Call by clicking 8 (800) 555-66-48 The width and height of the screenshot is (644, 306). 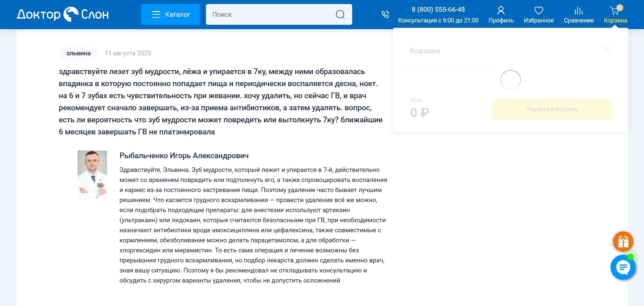(438, 9)
